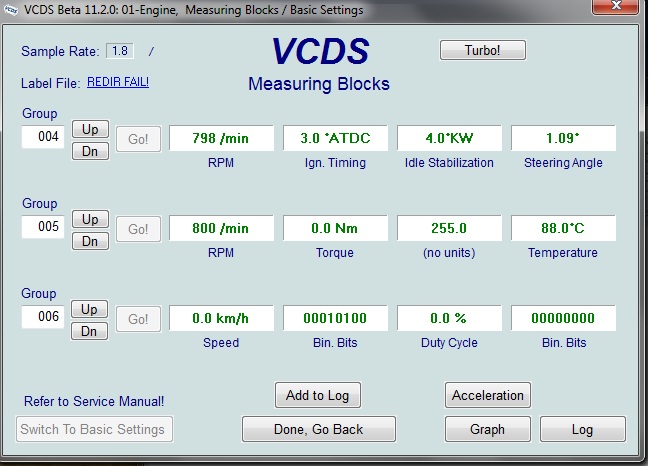Step Group 006 Up
652x471 pixels.
89,309
